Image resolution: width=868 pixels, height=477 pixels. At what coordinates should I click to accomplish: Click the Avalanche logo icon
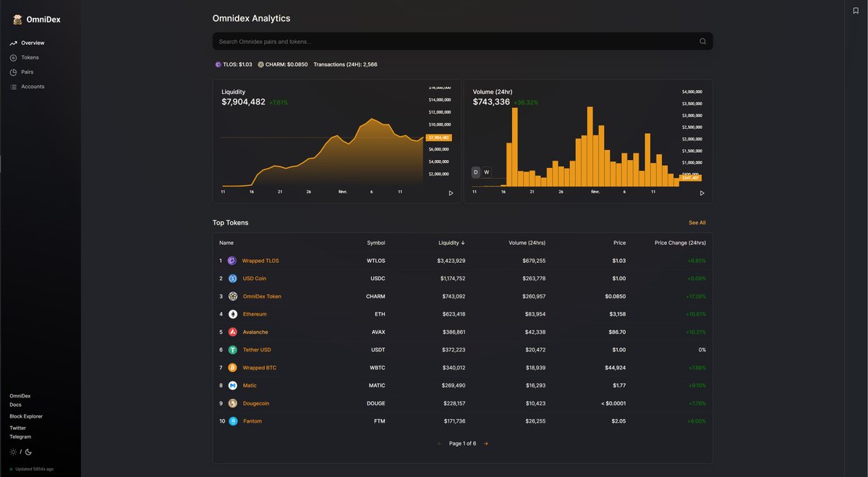point(233,332)
